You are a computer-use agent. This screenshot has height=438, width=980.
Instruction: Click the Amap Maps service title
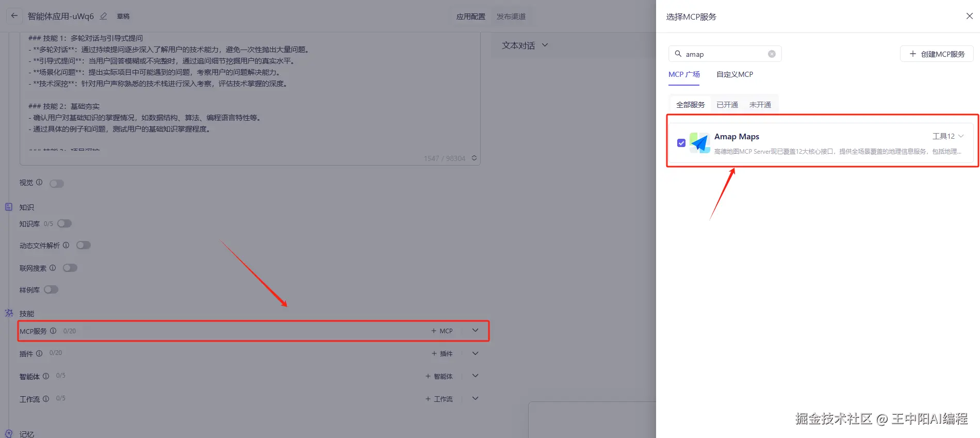737,136
